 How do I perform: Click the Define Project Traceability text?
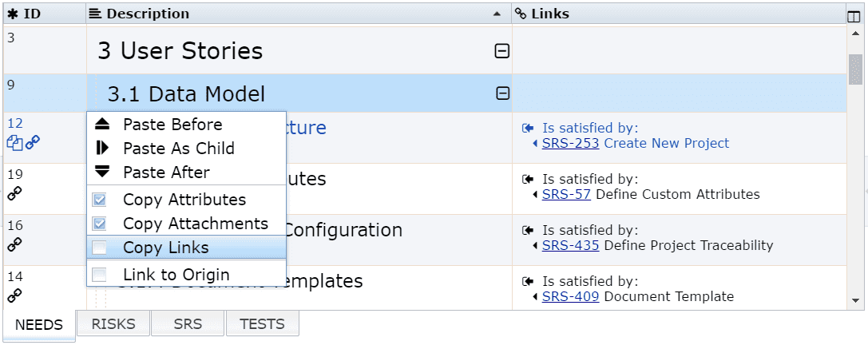688,245
